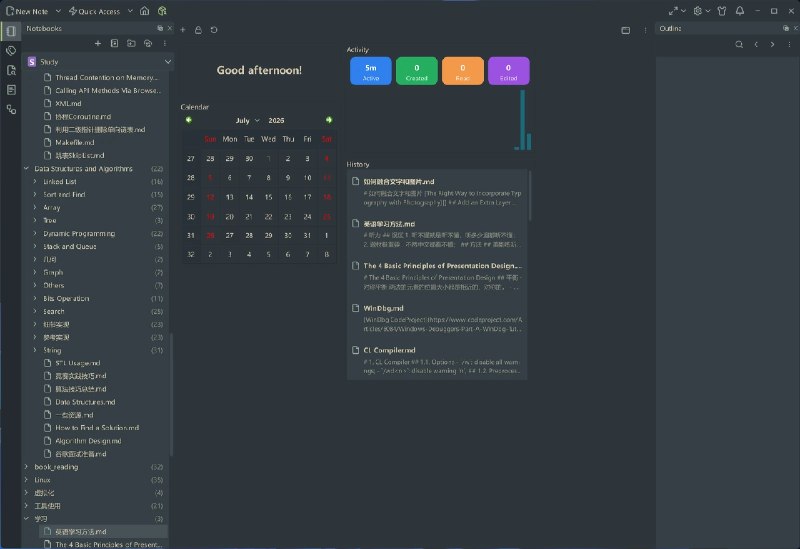The image size is (800, 549).
Task: Select the Notebooks sidebar icon
Action: [x=11, y=31]
